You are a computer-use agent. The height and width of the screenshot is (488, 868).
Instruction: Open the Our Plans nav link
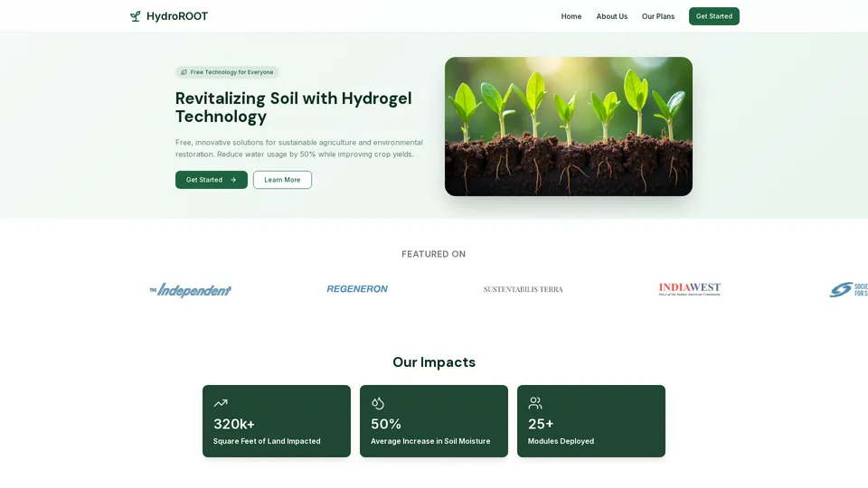click(x=658, y=16)
